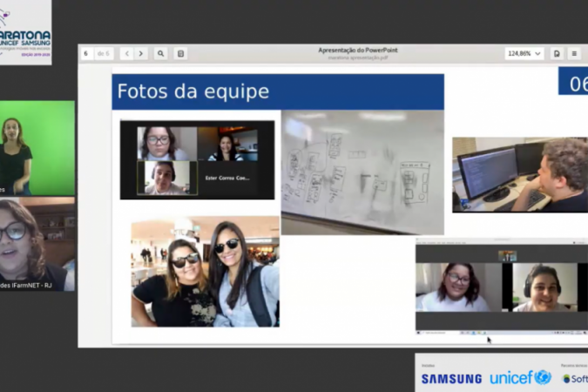The height and width of the screenshot is (392, 588).
Task: Click the page number field showing 6
Action: pos(87,54)
